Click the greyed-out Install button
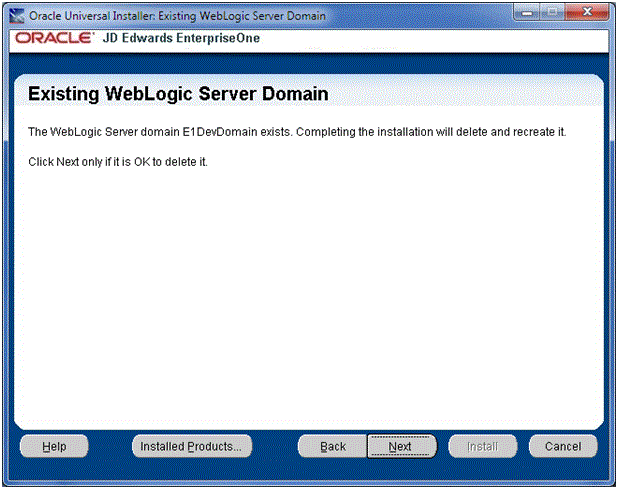The image size is (618, 489). coord(482,446)
